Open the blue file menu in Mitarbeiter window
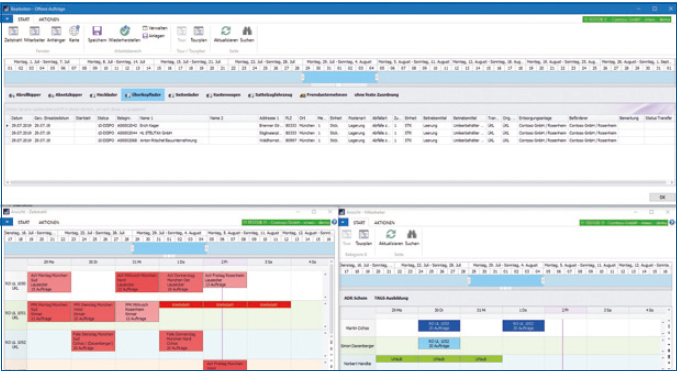677x374 pixels. (x=344, y=222)
